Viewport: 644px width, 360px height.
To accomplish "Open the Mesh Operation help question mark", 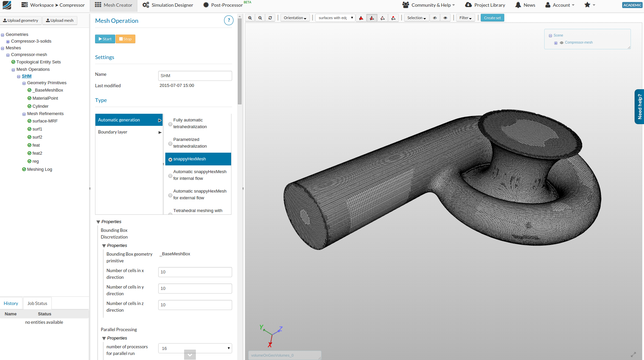I will [228, 20].
